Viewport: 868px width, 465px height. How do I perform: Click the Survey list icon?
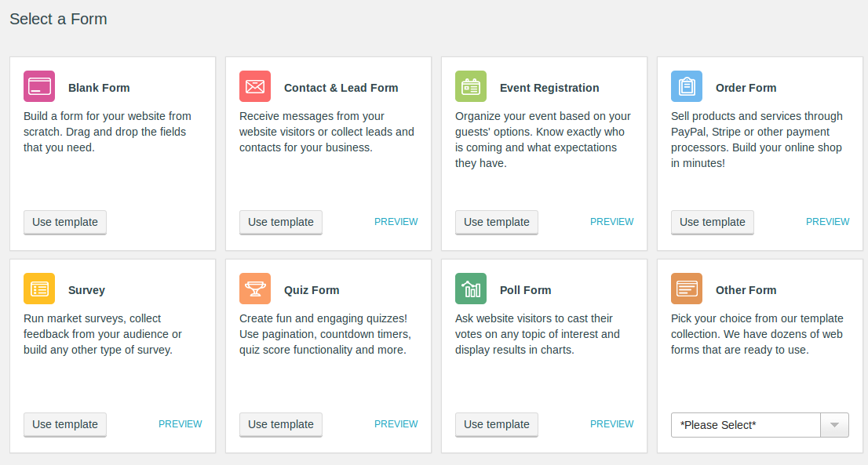coord(39,289)
